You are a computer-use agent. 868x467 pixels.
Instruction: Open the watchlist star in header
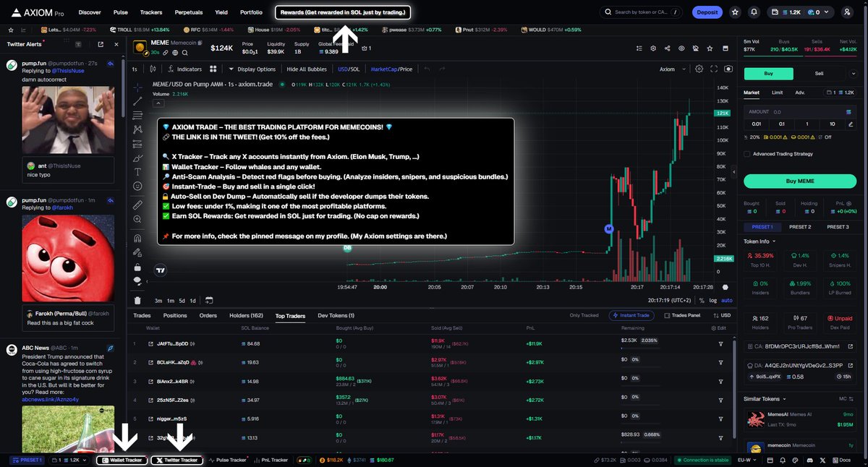click(x=735, y=12)
